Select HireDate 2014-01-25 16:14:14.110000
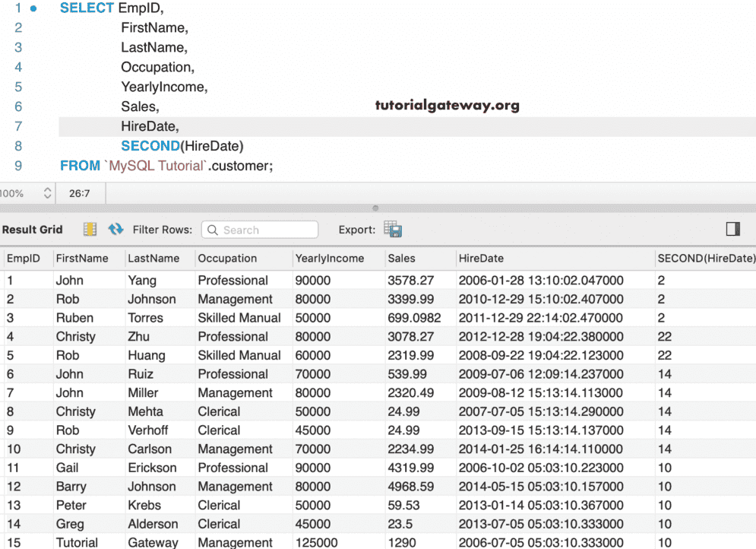This screenshot has width=756, height=549. click(x=540, y=449)
